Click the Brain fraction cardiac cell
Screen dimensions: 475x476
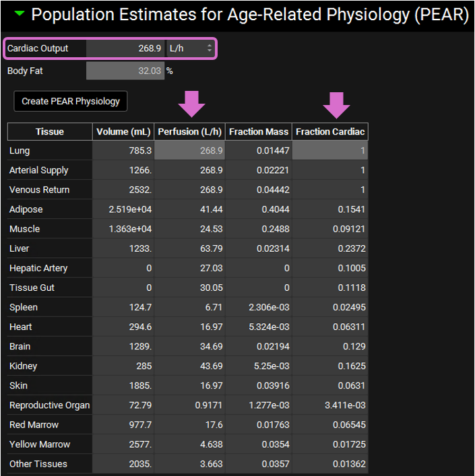pyautogui.click(x=330, y=347)
